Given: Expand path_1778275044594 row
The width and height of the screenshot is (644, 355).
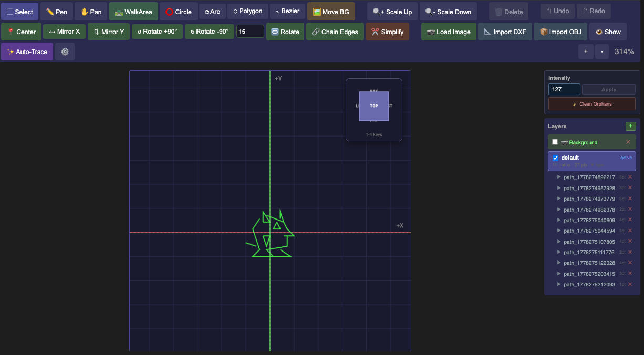Looking at the screenshot, I should click(559, 231).
